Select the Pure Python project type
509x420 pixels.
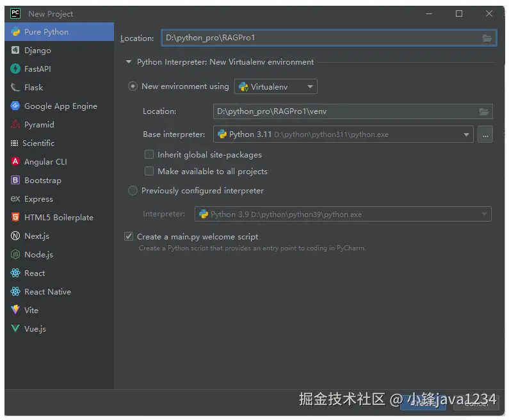click(x=59, y=32)
